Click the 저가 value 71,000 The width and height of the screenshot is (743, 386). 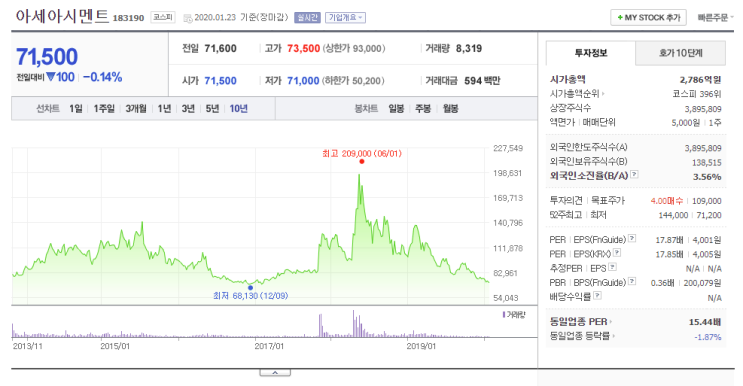303,81
